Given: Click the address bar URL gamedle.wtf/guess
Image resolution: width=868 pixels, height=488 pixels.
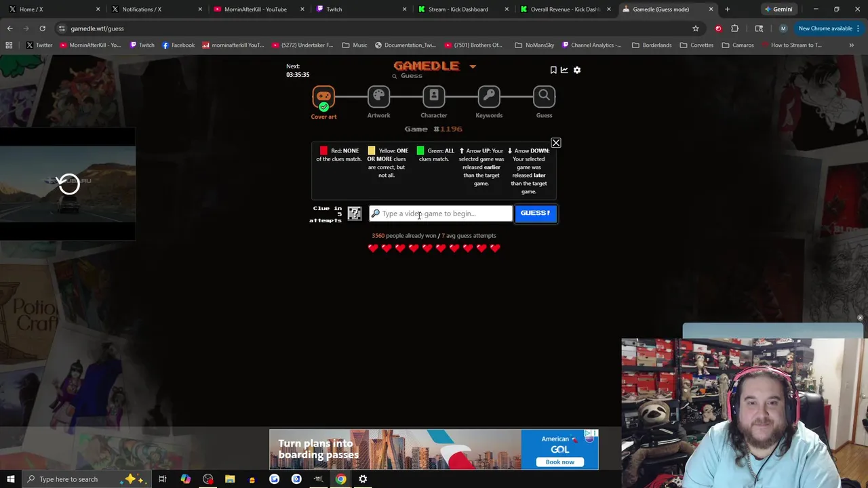Looking at the screenshot, I should coord(97,28).
